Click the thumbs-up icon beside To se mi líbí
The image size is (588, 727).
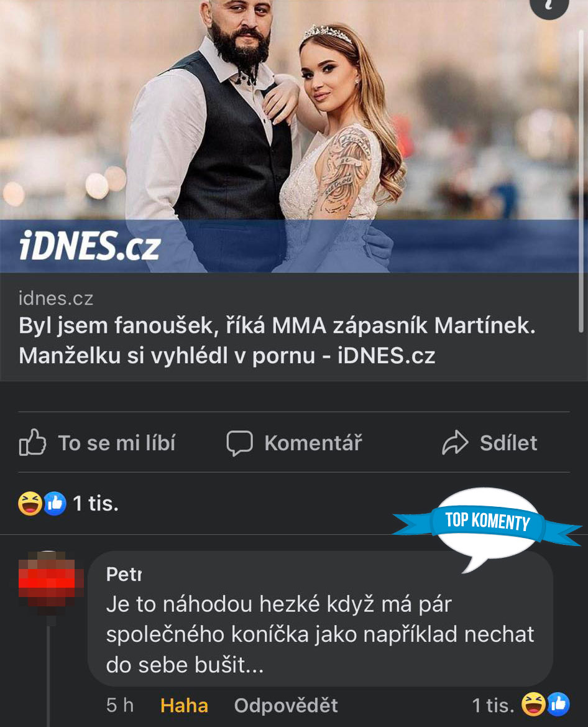pos(32,442)
